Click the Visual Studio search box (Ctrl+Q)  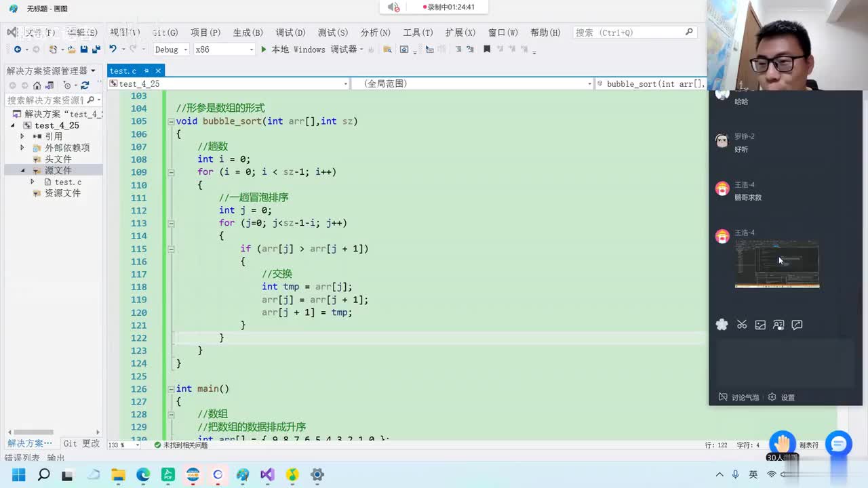(634, 33)
